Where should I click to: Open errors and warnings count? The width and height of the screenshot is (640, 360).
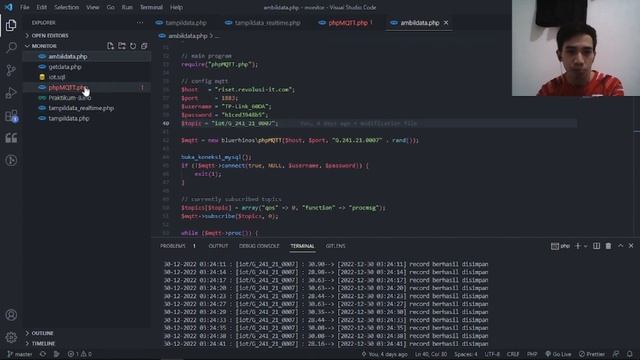click(80, 354)
